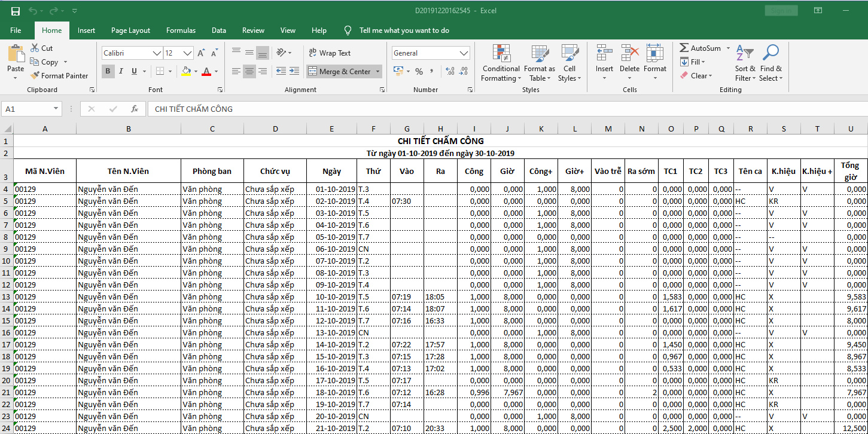Click the Insert Function fx icon
This screenshot has height=434, width=868.
pyautogui.click(x=135, y=109)
